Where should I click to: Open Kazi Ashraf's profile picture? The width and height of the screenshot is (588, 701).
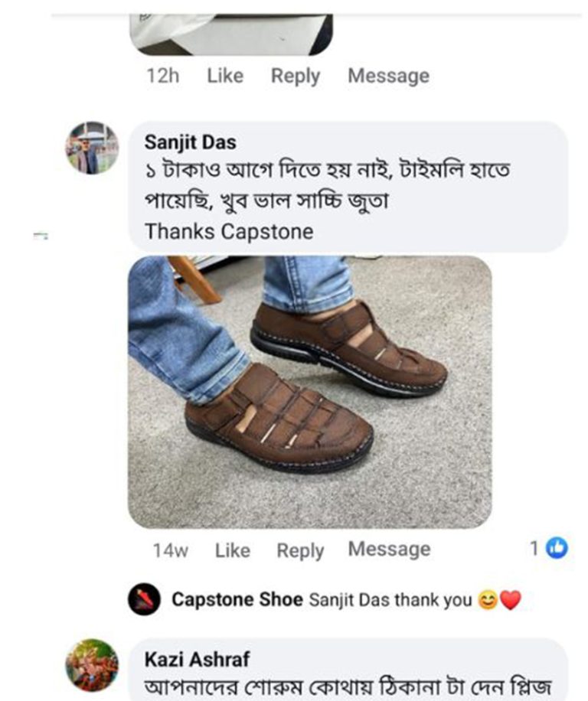point(92,665)
